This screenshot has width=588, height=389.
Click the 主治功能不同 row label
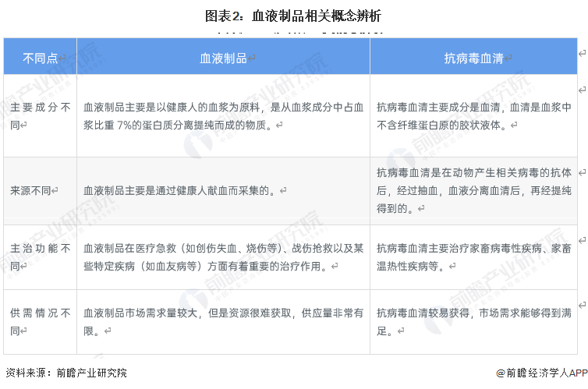coord(40,257)
